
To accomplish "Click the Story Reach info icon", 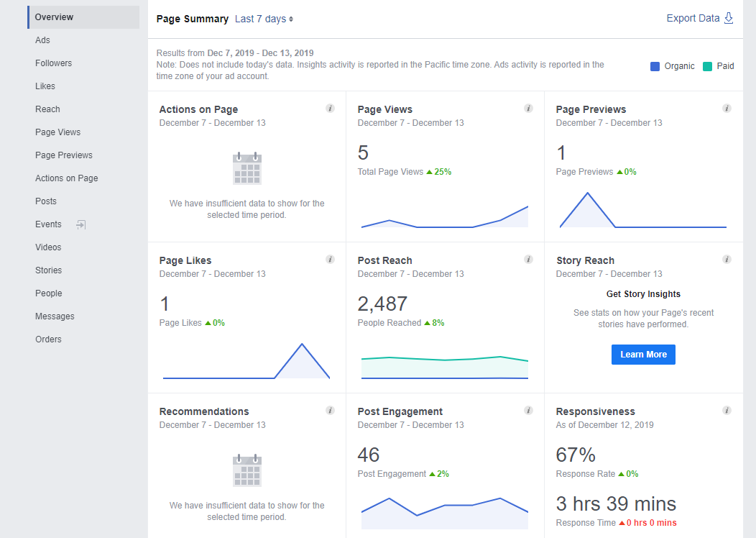I will [x=727, y=259].
